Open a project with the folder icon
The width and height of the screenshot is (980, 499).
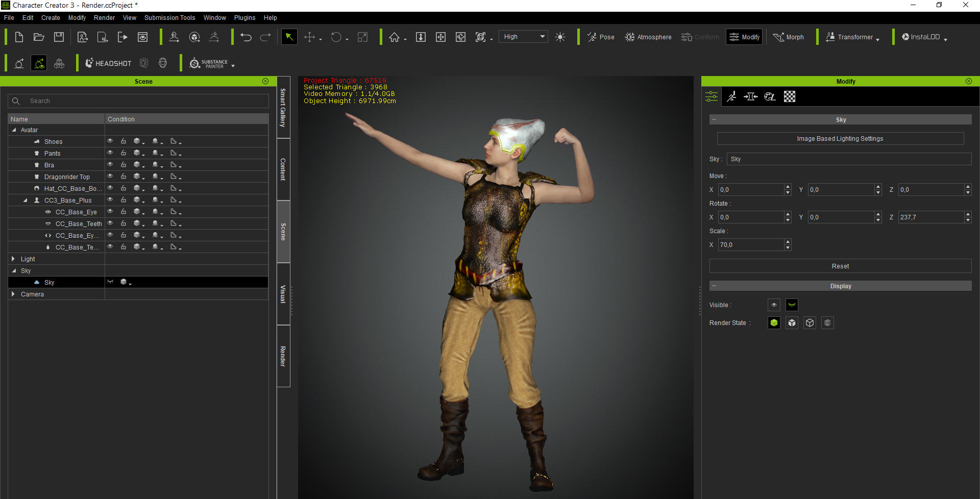(x=39, y=37)
